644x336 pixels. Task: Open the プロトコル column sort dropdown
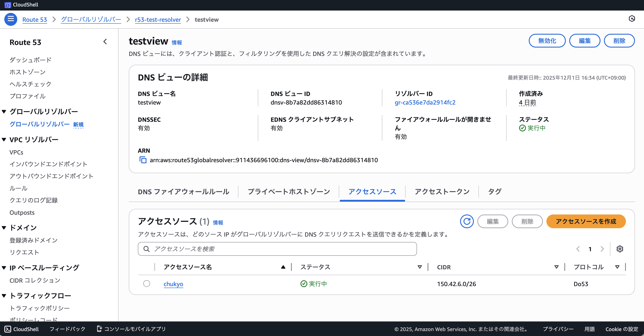coord(617,267)
